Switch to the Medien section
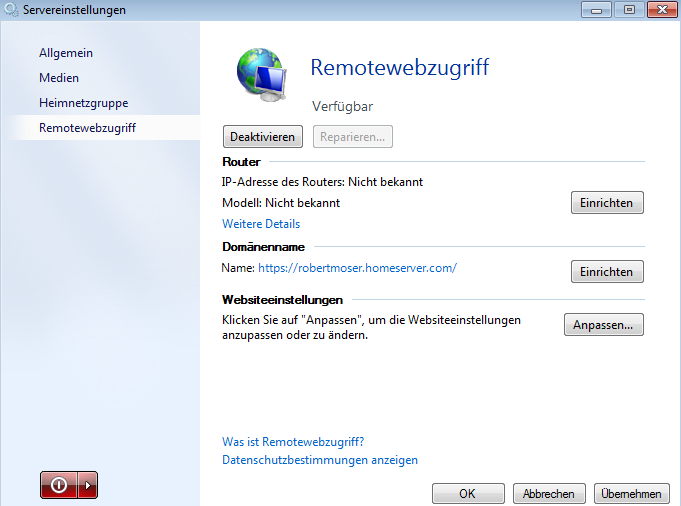 coord(59,77)
